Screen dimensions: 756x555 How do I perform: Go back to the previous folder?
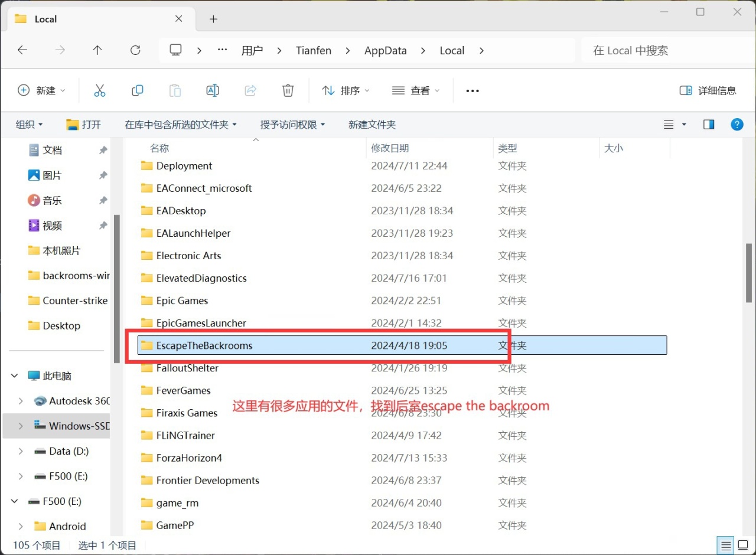pyautogui.click(x=22, y=50)
